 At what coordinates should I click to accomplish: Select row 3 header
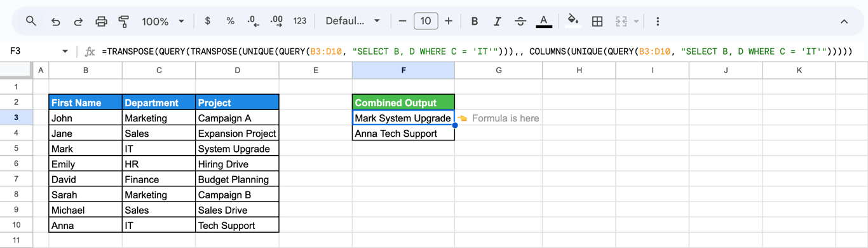[x=16, y=118]
